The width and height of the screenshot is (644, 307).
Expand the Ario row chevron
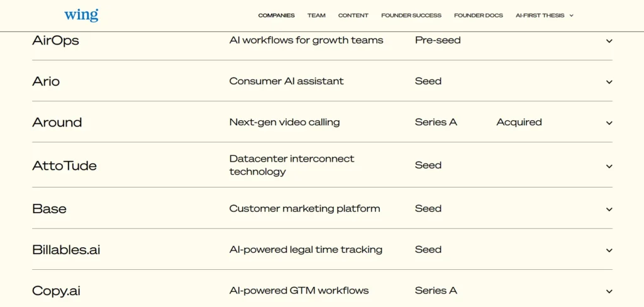[609, 82]
